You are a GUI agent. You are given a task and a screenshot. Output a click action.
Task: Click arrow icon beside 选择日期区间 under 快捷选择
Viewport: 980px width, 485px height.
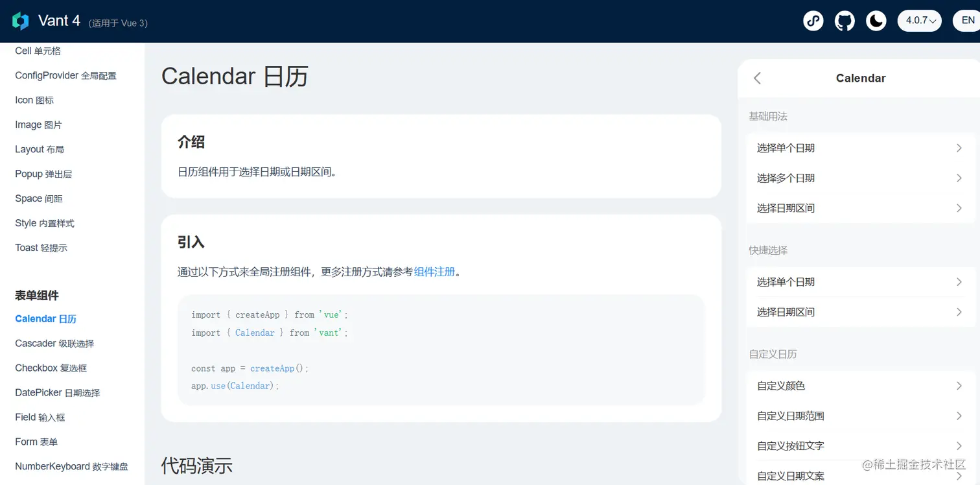click(959, 312)
